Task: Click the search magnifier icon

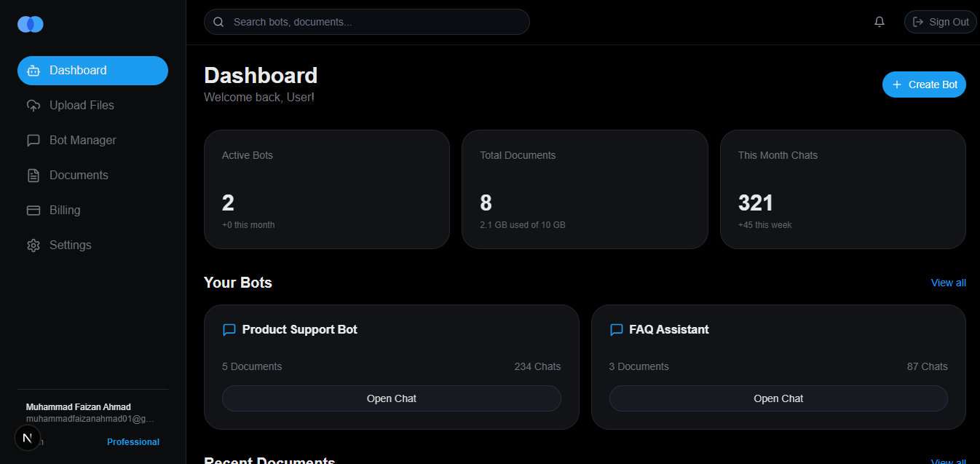Action: tap(218, 22)
